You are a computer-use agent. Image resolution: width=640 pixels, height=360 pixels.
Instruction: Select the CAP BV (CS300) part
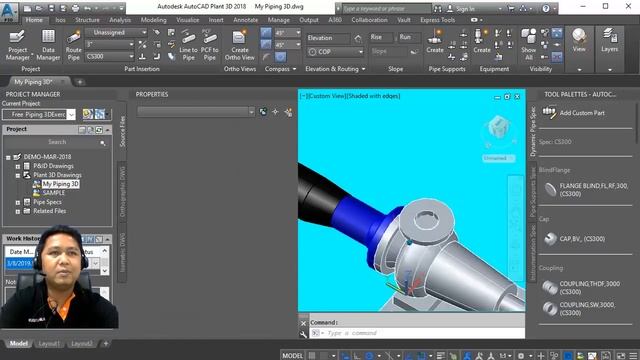(x=574, y=239)
